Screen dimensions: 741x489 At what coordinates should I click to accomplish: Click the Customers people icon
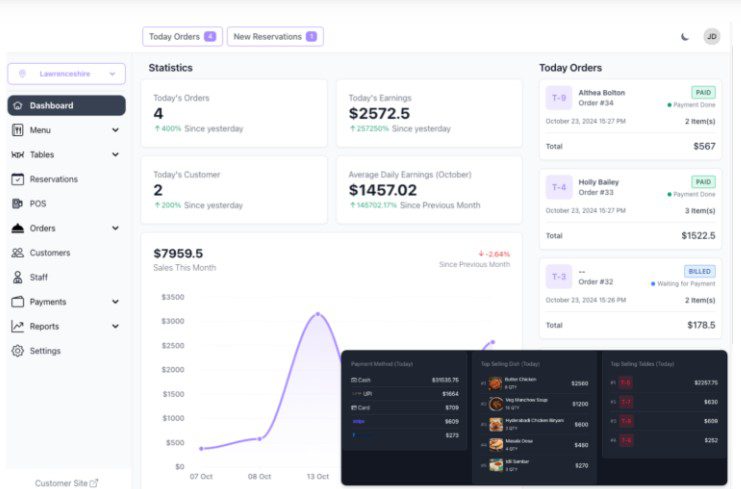pyautogui.click(x=18, y=253)
